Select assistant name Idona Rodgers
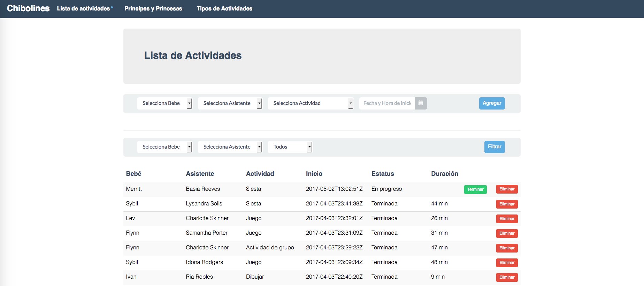This screenshot has width=644, height=286. (x=204, y=262)
